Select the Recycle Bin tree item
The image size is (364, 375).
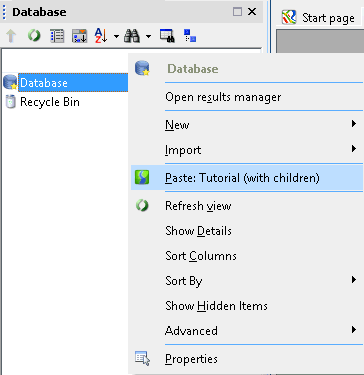[x=50, y=102]
